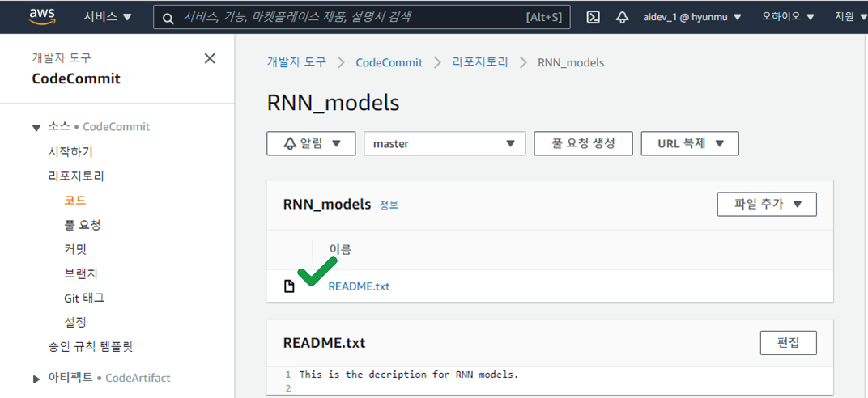Go to CodeCommit breadcrumb link

(x=389, y=62)
